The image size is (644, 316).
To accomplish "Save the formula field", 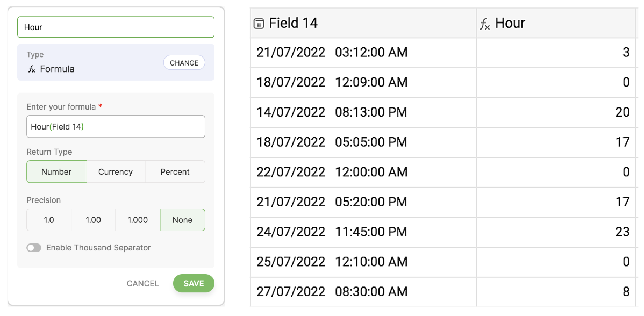I will tap(194, 283).
